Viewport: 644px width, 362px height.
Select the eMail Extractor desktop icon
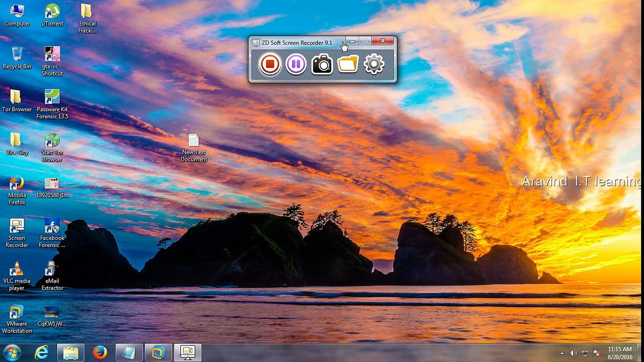(x=52, y=276)
